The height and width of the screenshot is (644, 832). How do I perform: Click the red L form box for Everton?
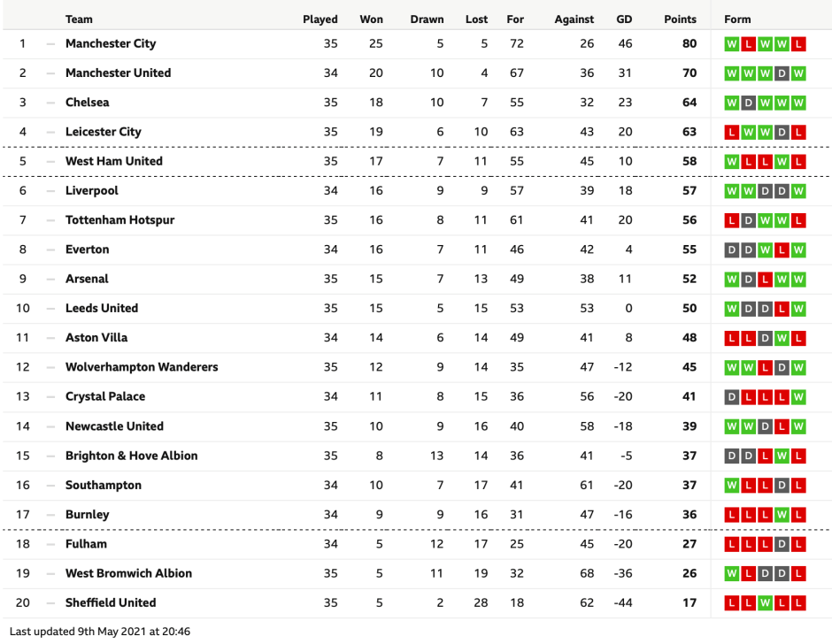coord(782,249)
